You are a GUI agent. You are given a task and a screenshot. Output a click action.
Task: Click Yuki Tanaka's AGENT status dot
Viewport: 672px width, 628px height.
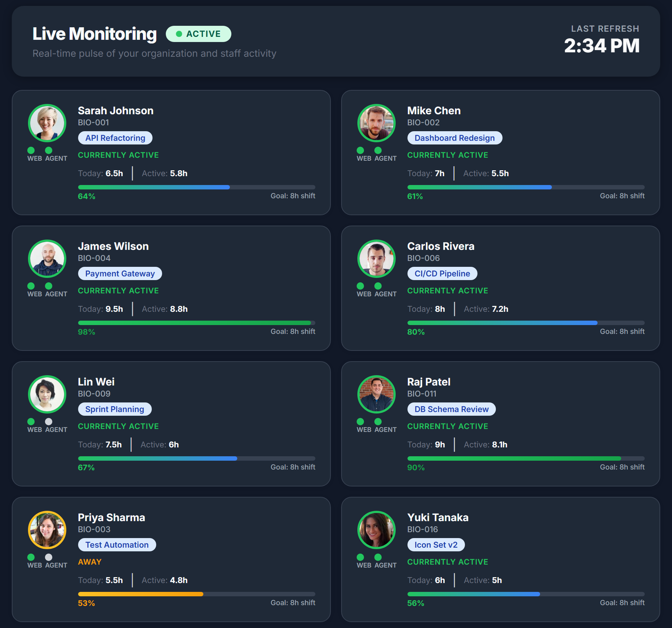tap(378, 557)
